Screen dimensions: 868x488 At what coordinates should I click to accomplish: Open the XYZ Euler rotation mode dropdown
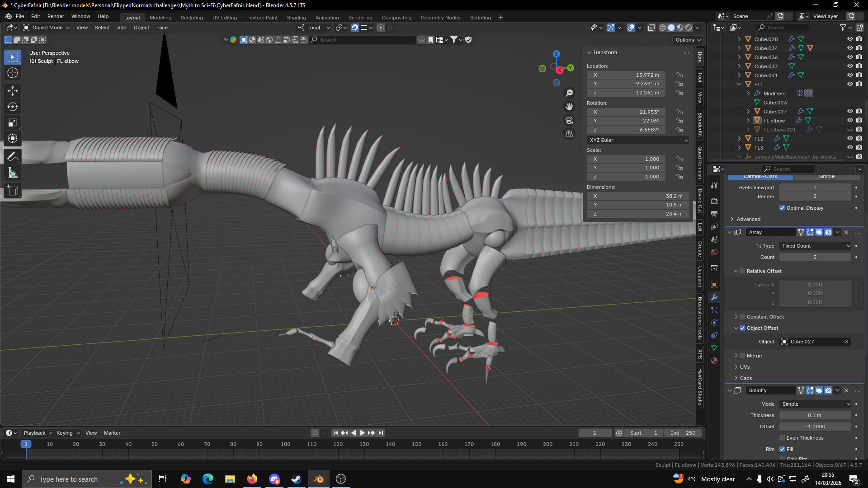pos(638,140)
